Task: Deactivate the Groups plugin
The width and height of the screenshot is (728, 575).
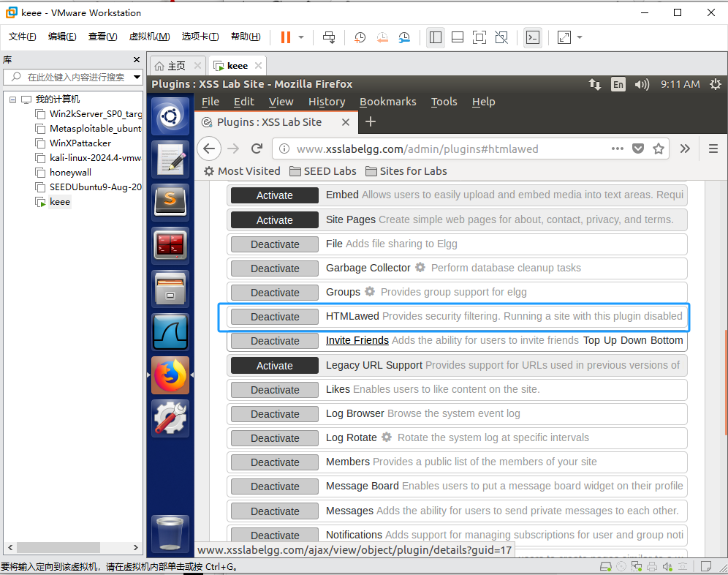Action: point(275,293)
